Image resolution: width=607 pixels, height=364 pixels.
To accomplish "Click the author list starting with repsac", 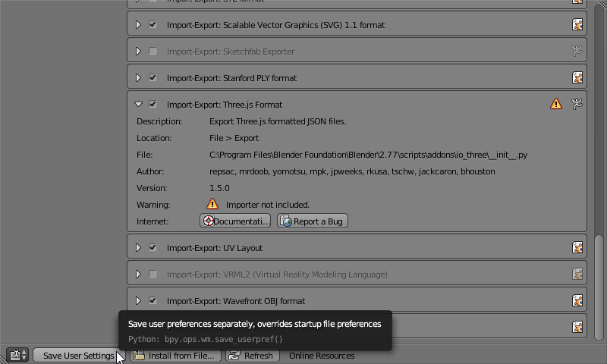I will click(352, 171).
